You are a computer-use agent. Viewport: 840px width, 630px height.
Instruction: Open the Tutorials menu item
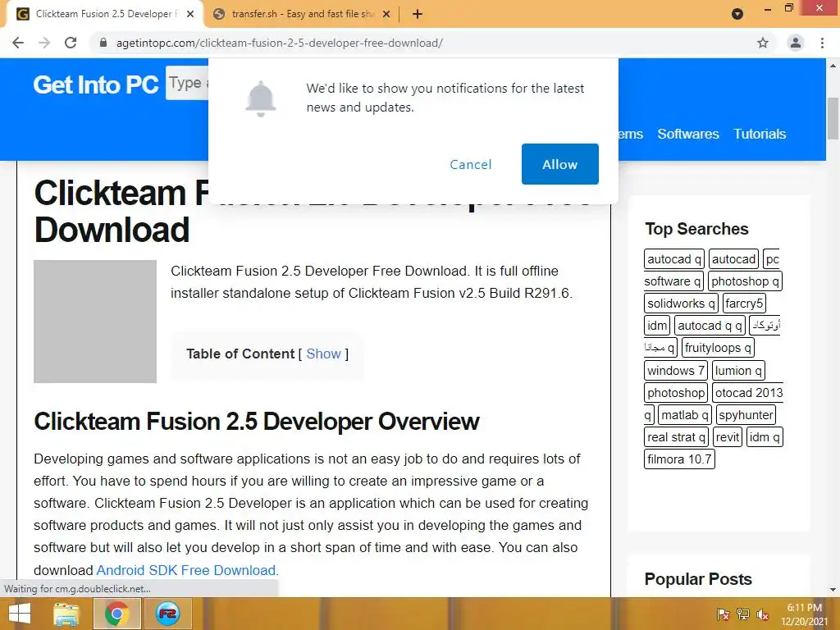click(x=759, y=134)
